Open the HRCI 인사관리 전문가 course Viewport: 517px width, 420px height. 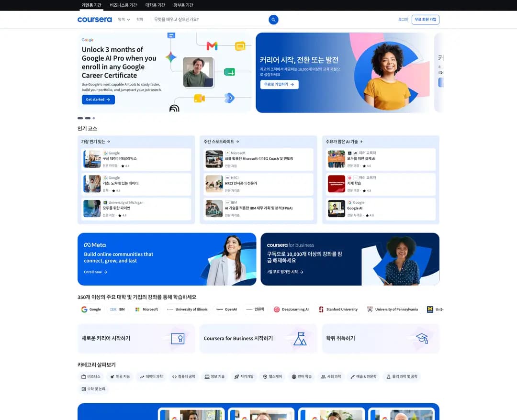pyautogui.click(x=258, y=184)
